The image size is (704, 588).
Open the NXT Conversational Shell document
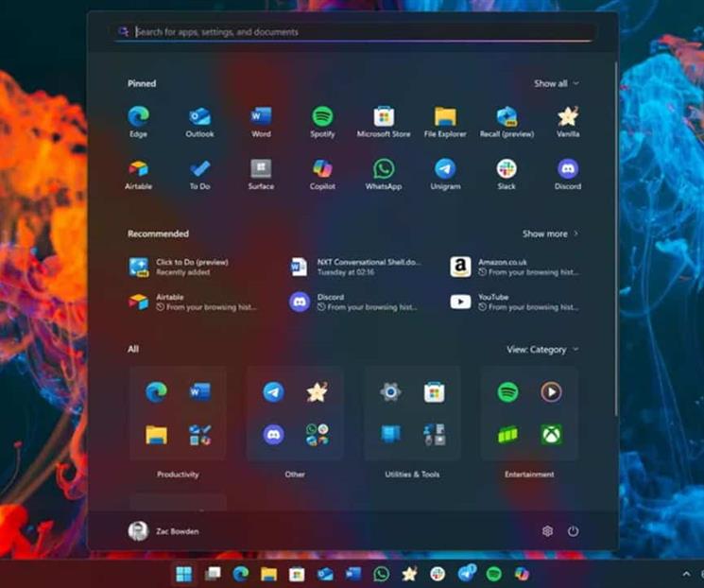pos(355,267)
